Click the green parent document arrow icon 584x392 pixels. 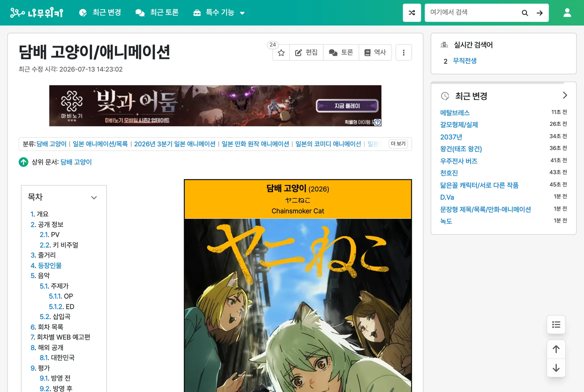24,162
